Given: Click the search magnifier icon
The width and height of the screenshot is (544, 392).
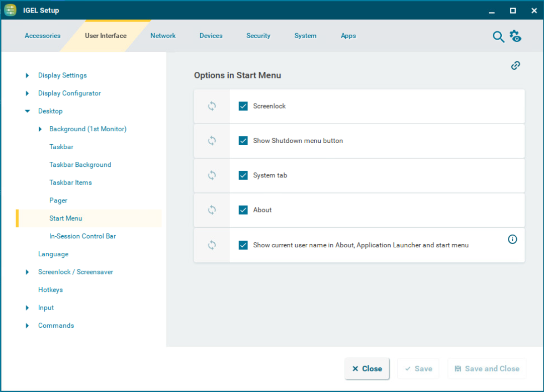Looking at the screenshot, I should 498,36.
